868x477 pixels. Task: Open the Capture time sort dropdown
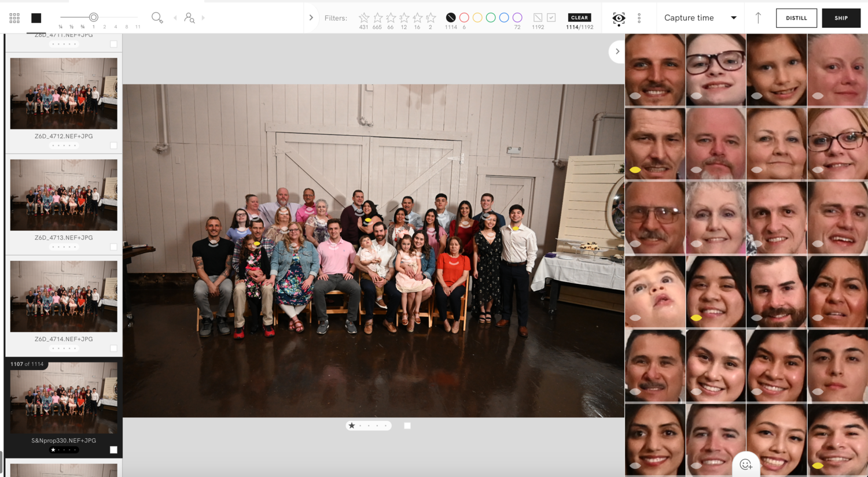700,18
